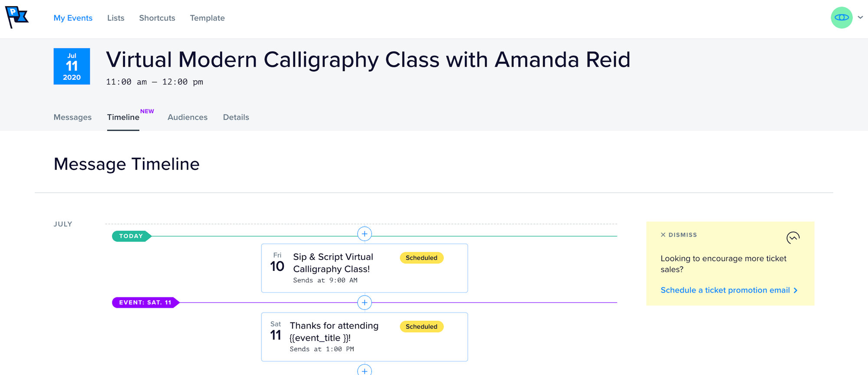Open the Template page
The image size is (868, 375).
coord(207,18)
